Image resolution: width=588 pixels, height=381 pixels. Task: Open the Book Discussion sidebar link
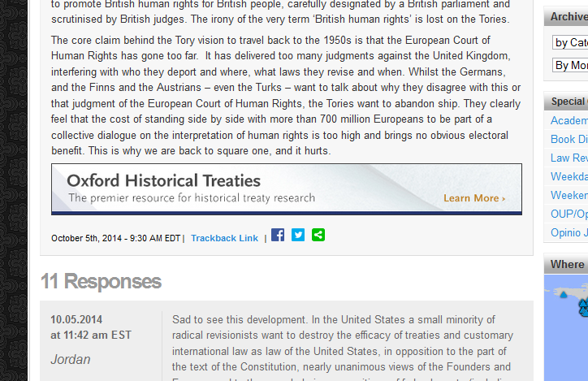click(569, 139)
